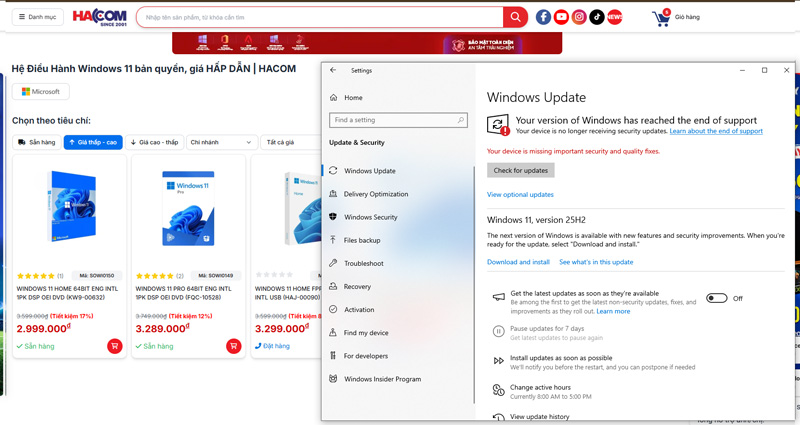Open the Danh mục menu
The height and width of the screenshot is (425, 800).
click(38, 17)
